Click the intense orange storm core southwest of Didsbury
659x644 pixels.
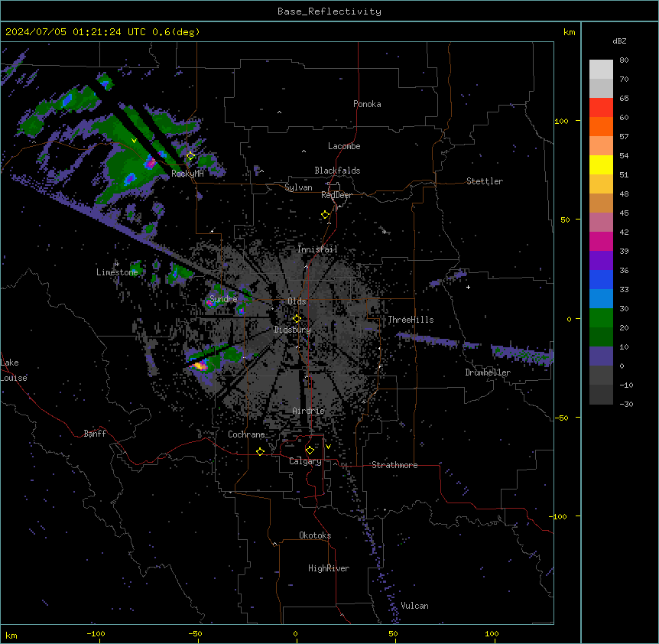[200, 366]
